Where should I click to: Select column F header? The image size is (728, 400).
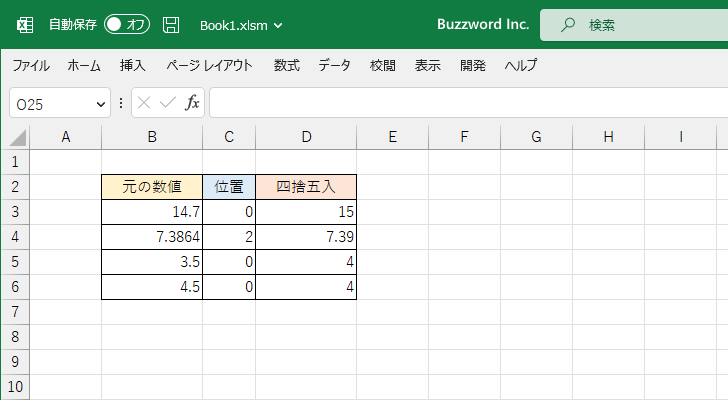click(464, 137)
